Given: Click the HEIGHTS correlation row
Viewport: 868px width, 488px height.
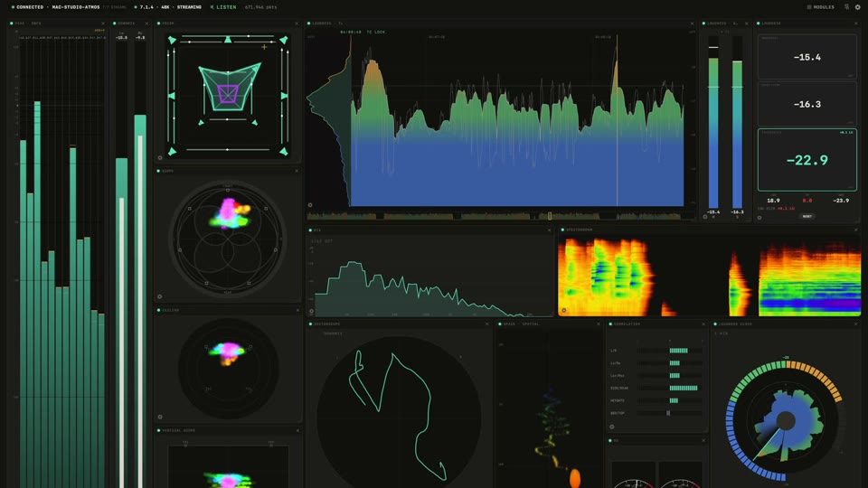Looking at the screenshot, I should 656,400.
